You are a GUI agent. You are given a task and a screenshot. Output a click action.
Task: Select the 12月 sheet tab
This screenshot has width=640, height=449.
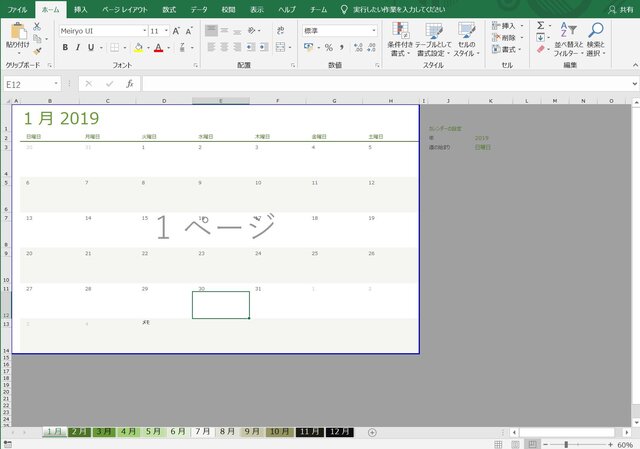click(340, 432)
